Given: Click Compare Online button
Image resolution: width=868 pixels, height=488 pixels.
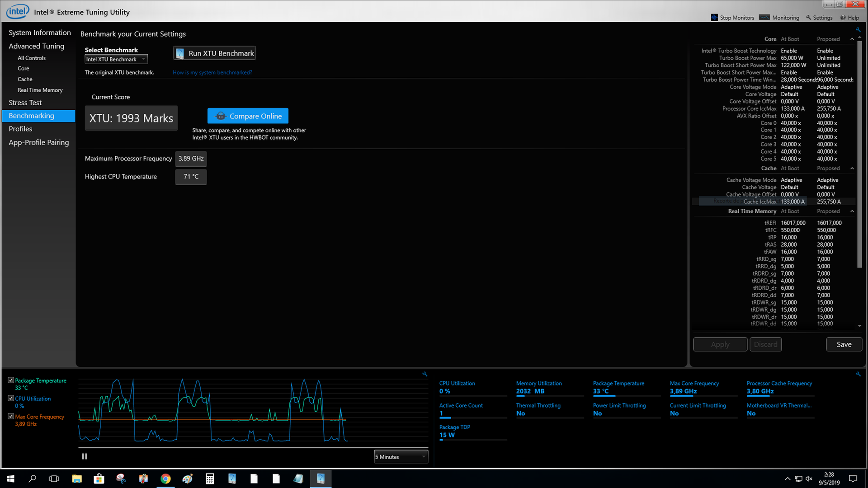Looking at the screenshot, I should [x=248, y=116].
